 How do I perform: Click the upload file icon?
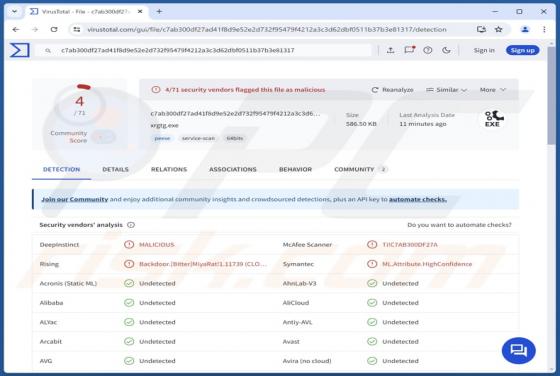point(391,50)
